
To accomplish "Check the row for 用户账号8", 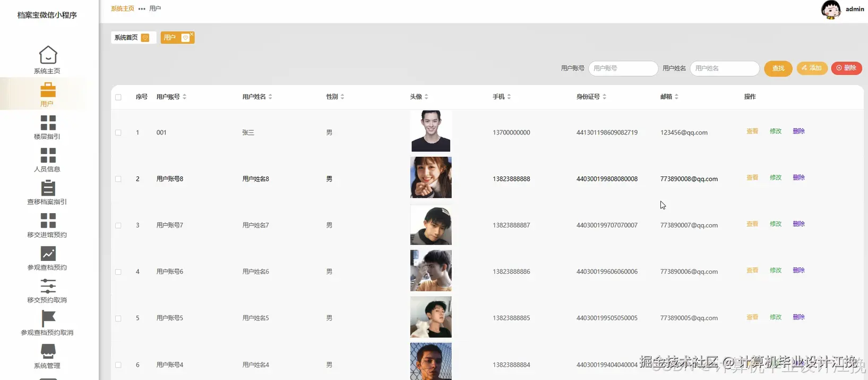I will (118, 179).
